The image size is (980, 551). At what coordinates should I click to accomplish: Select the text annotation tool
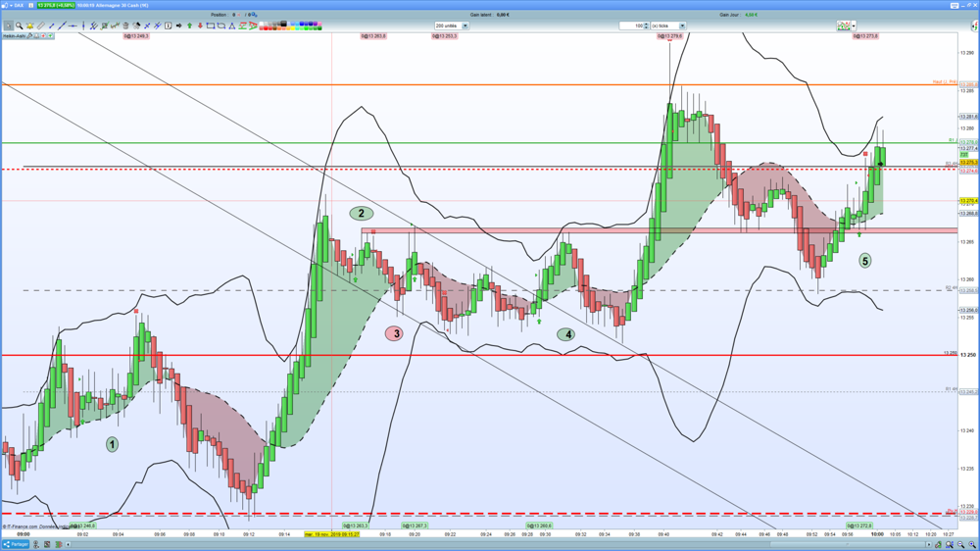coord(169,25)
